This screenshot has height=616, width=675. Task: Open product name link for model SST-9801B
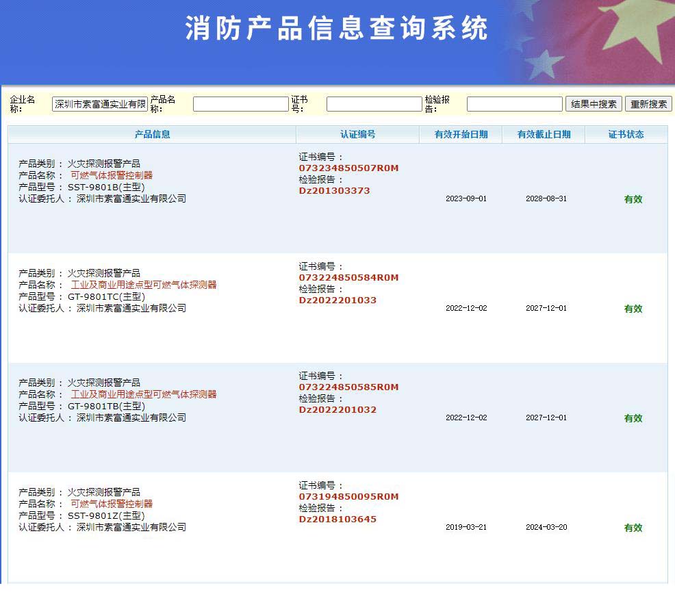point(112,175)
